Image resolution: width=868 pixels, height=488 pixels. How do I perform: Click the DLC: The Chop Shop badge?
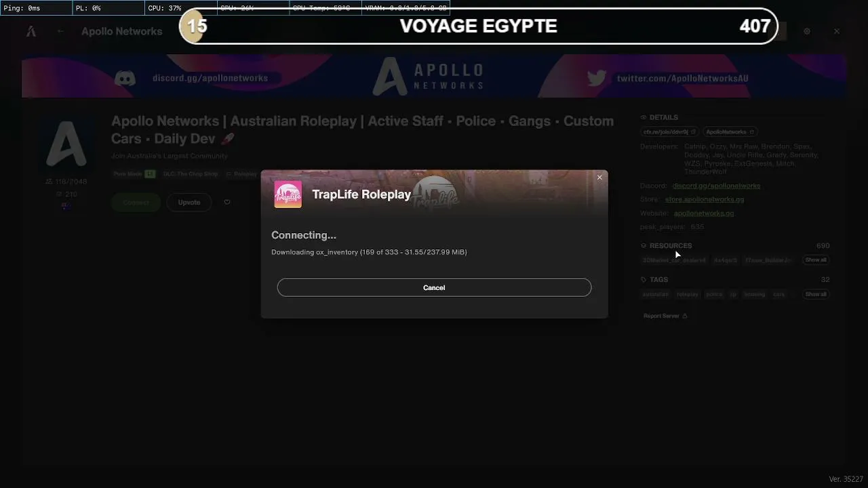click(191, 174)
